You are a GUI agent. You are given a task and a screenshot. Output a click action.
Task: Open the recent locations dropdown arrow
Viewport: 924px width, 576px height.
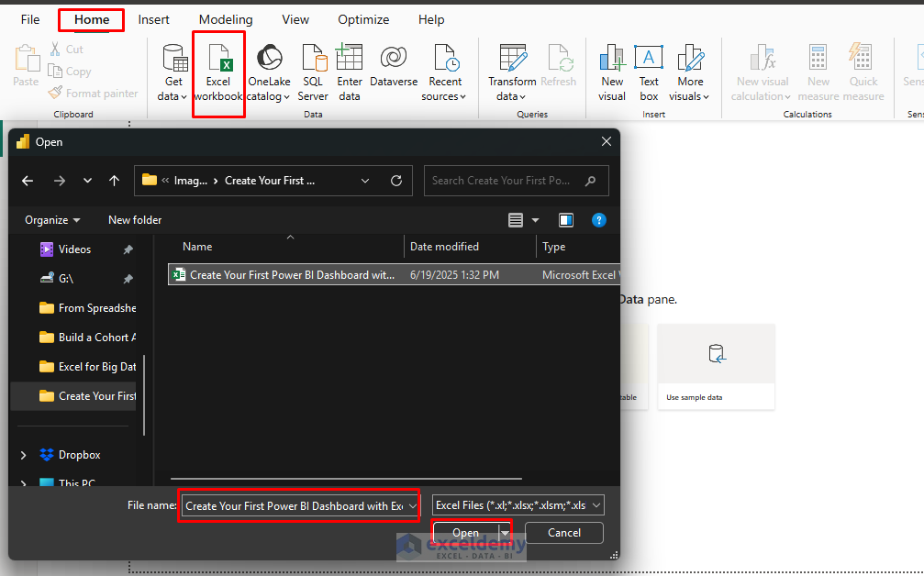tap(88, 181)
